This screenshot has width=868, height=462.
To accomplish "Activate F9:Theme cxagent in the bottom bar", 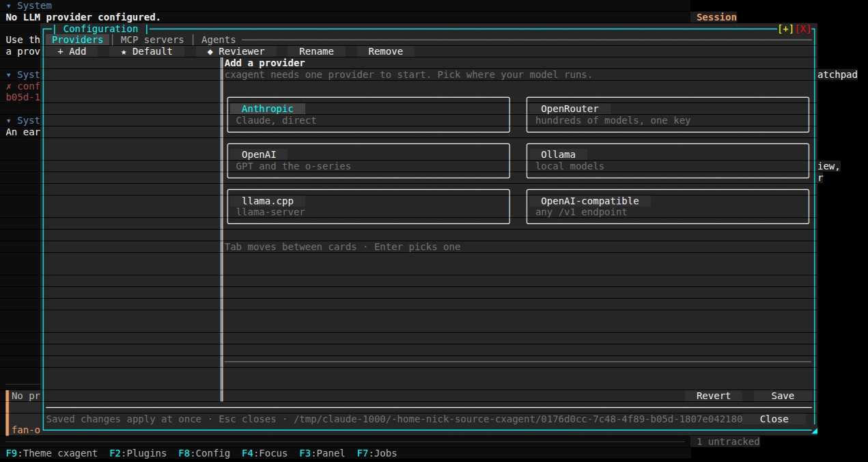I will pyautogui.click(x=52, y=453).
